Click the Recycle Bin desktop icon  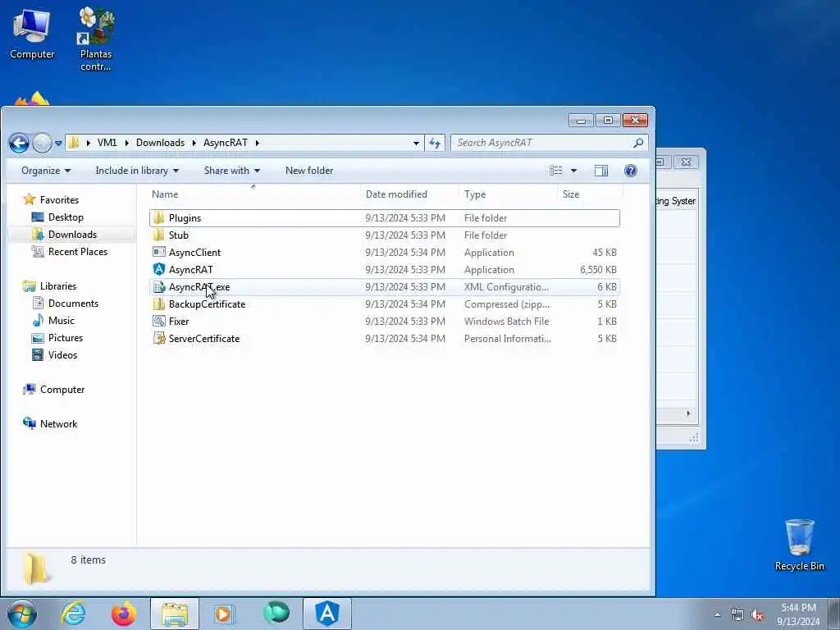[x=799, y=546]
